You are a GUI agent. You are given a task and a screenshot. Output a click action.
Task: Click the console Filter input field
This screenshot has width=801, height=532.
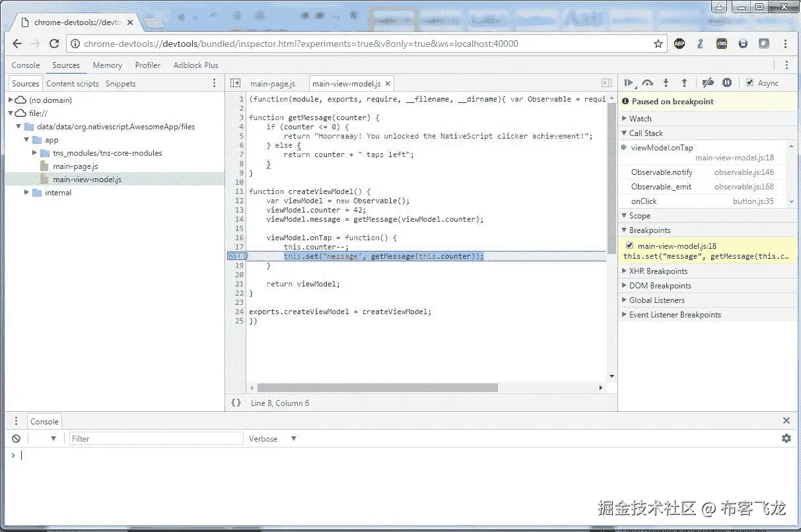[156, 439]
